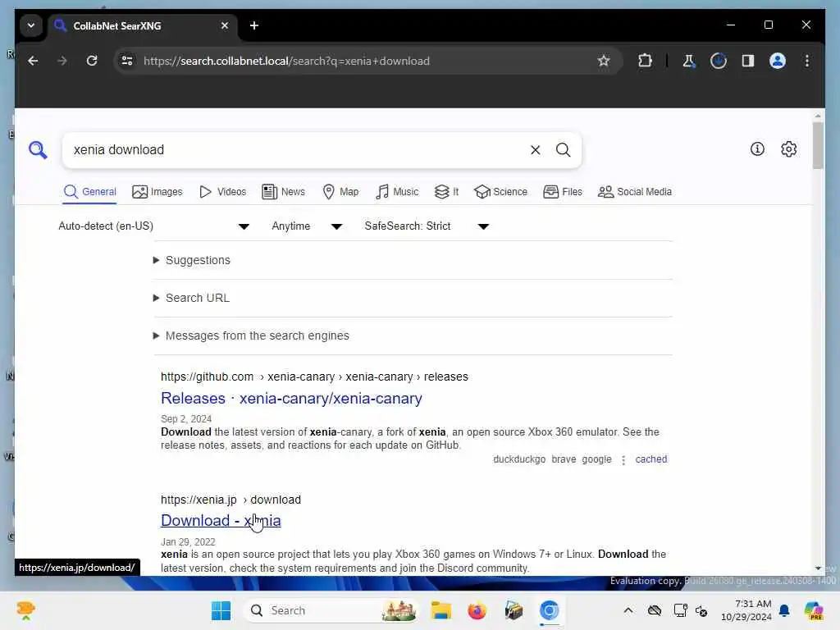840x630 pixels.
Task: Submit search with the magnifier button
Action: [563, 150]
